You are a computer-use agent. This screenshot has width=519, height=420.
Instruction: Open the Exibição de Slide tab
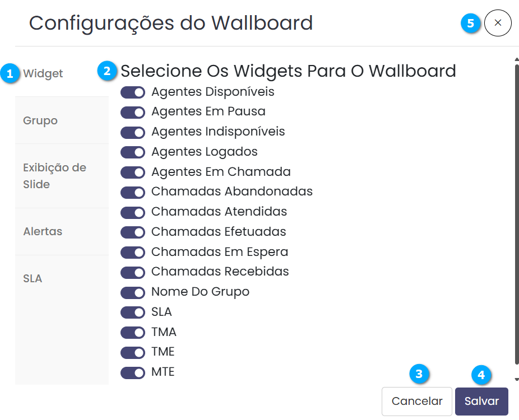click(54, 176)
